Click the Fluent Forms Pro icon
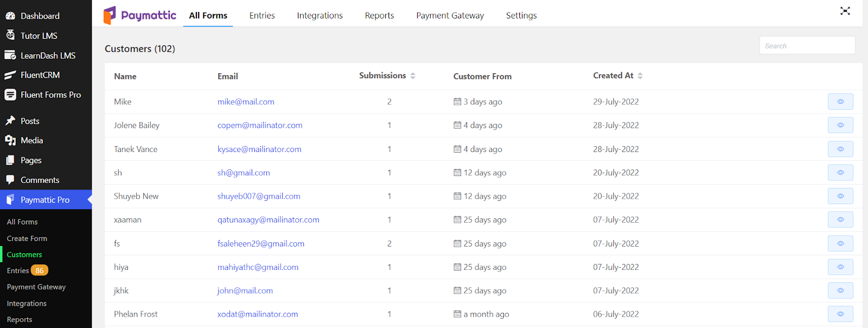 (x=10, y=94)
